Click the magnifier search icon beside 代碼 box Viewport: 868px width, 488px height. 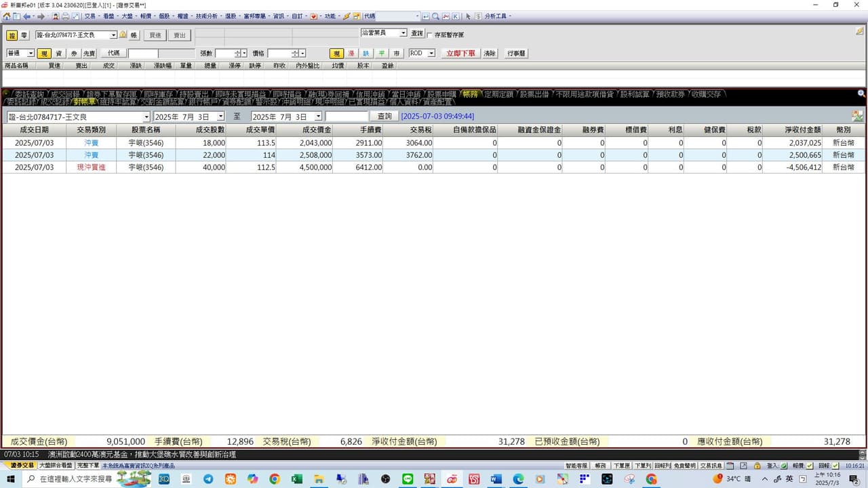[x=435, y=16]
